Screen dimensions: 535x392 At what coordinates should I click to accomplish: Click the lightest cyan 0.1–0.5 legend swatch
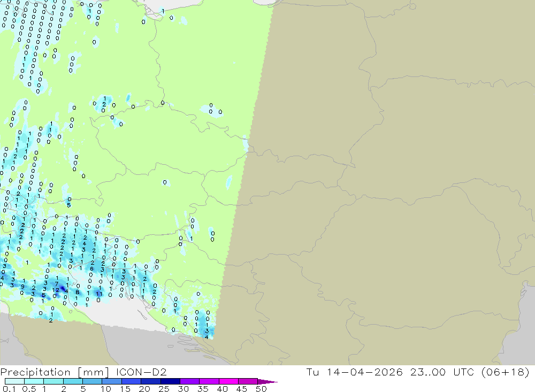pyautogui.click(x=14, y=381)
